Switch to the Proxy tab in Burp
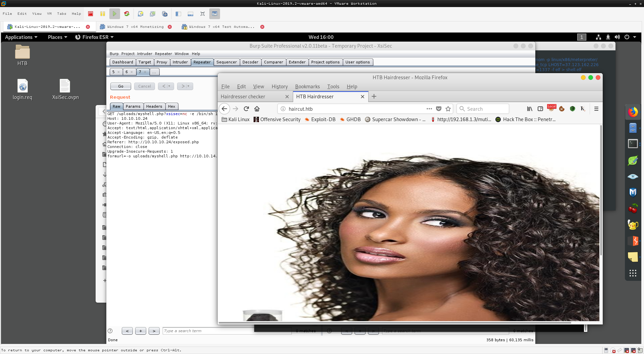Screen dimensions: 644x354 coord(162,62)
